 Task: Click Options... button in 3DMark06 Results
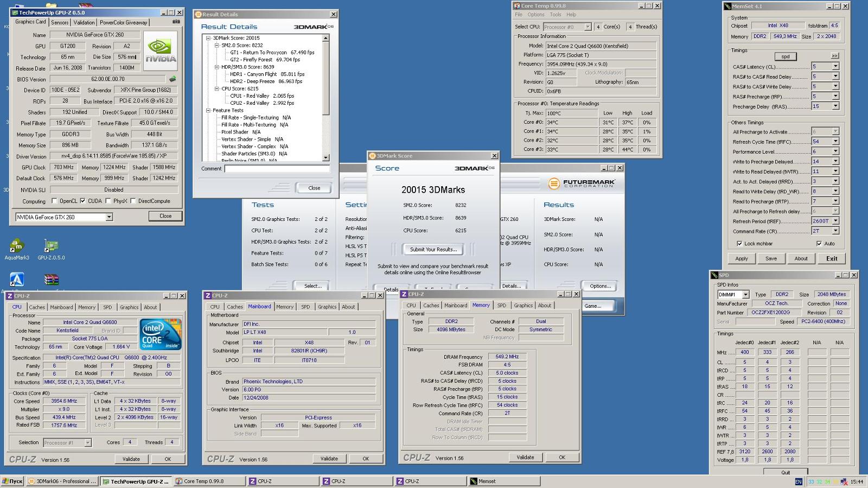click(x=600, y=286)
